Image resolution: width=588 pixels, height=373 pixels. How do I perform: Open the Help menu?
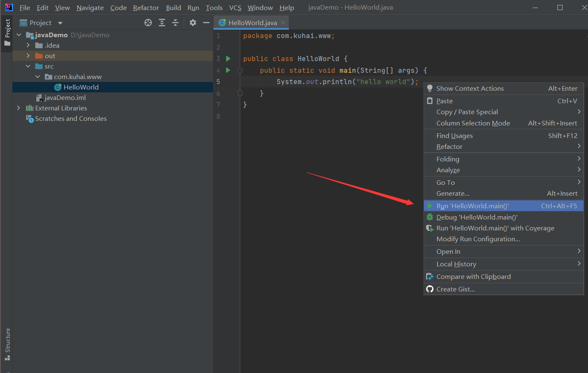pyautogui.click(x=287, y=8)
